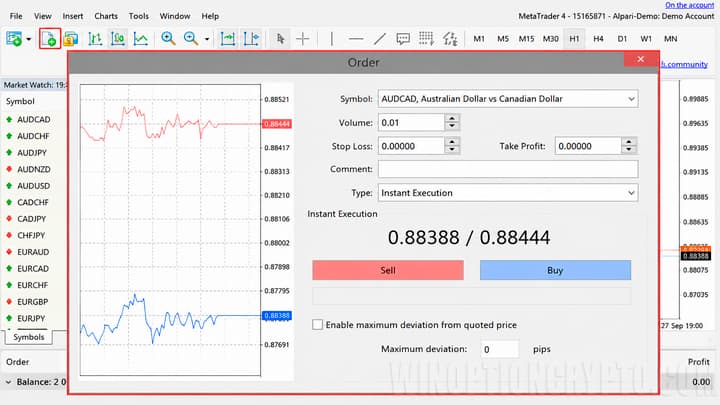Click the Zoom In magnifier icon
Image resolution: width=720 pixels, height=405 pixels.
pyautogui.click(x=168, y=39)
